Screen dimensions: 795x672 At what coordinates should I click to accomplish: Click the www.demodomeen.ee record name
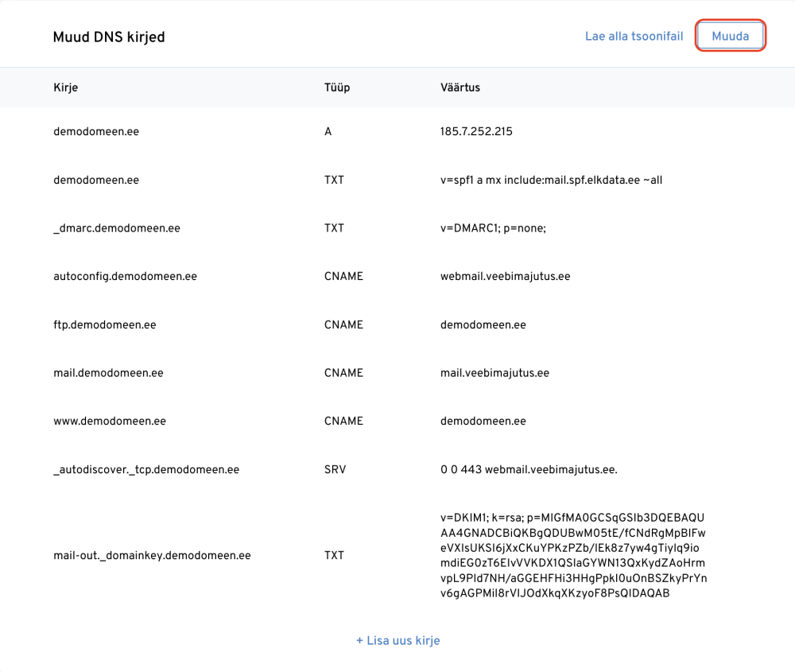click(110, 421)
